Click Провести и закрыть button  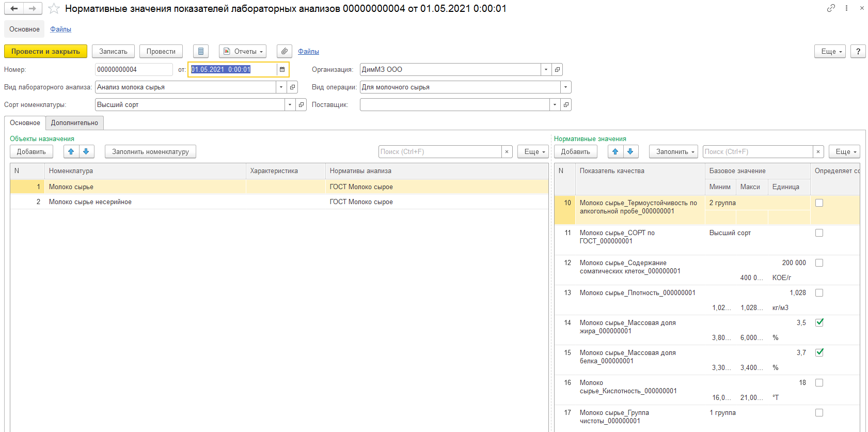pyautogui.click(x=45, y=51)
